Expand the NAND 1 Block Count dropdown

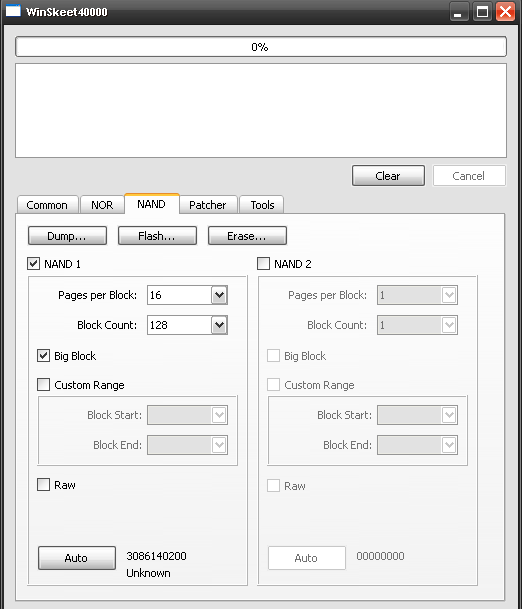pyautogui.click(x=219, y=325)
